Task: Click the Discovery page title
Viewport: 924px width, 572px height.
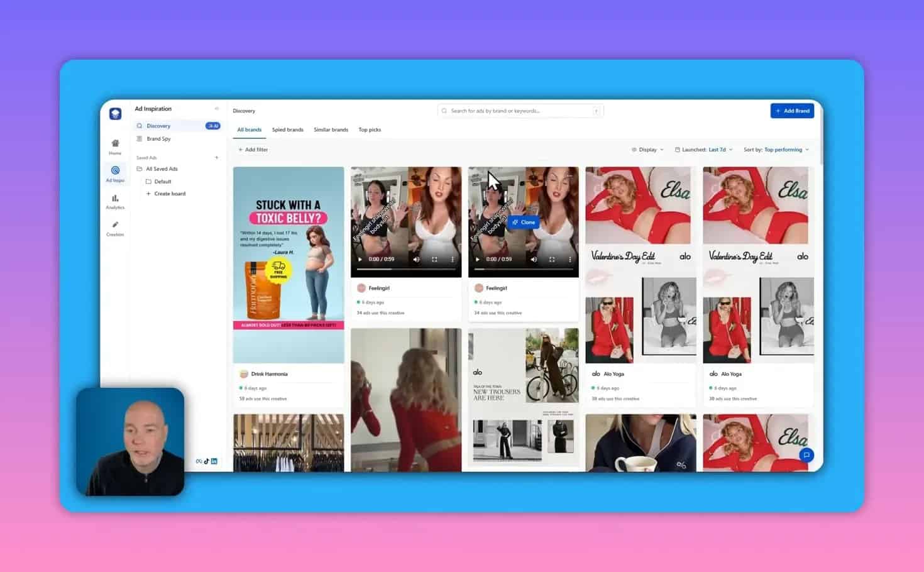Action: tap(244, 111)
